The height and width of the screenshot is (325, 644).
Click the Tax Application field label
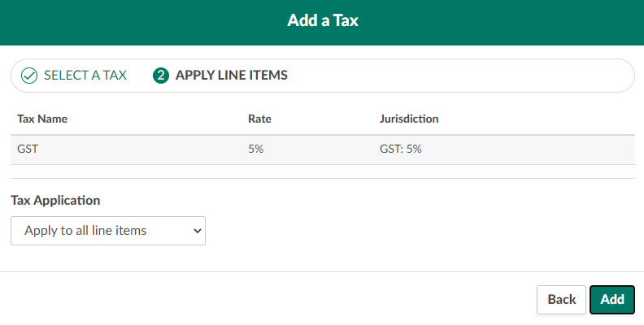click(55, 200)
